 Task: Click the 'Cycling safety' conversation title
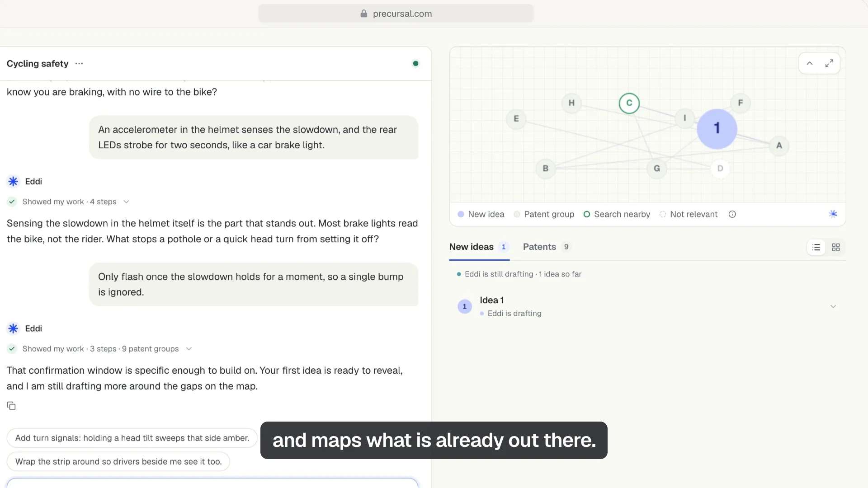pyautogui.click(x=38, y=64)
